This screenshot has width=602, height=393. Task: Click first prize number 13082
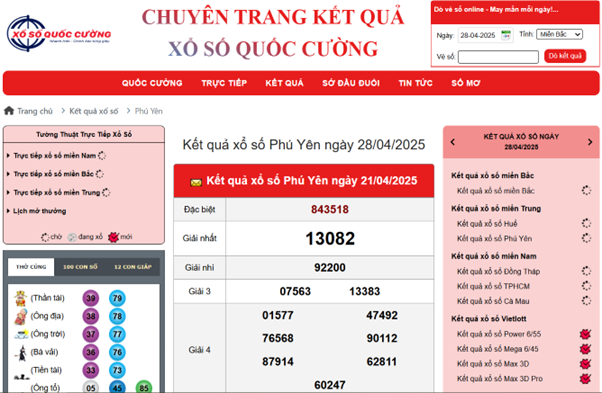click(330, 238)
